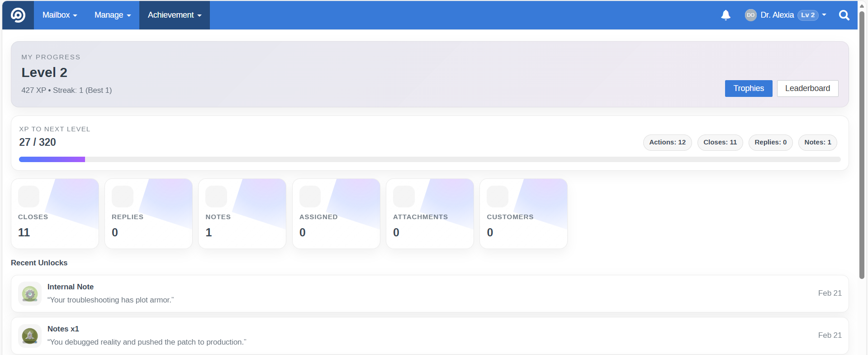The height and width of the screenshot is (355, 868).
Task: Click the Actions: 12 pill
Action: point(667,142)
